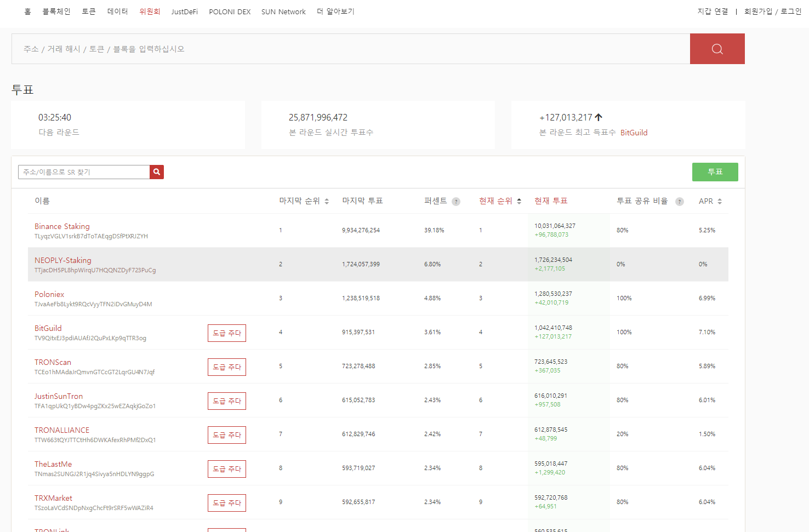Focus the SR 찾기 search input

84,172
